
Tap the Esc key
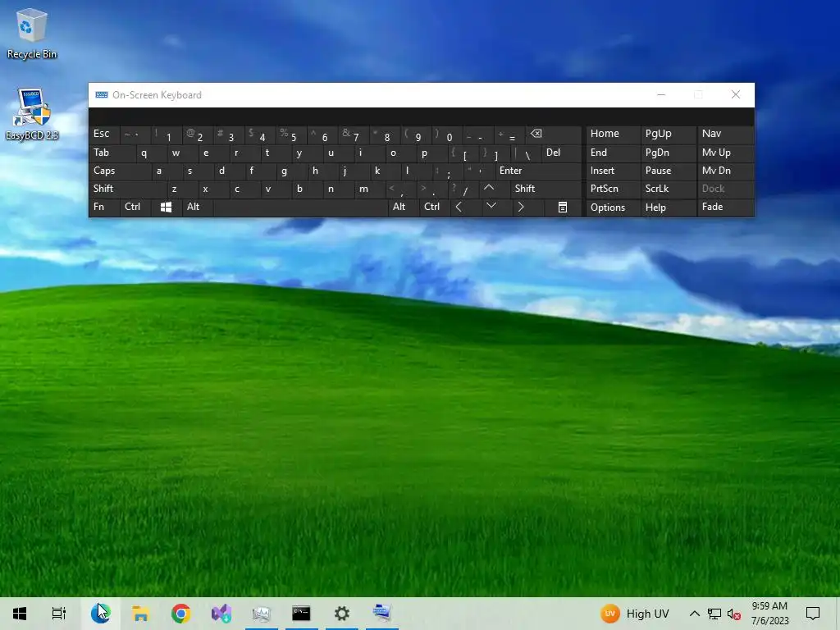click(104, 134)
